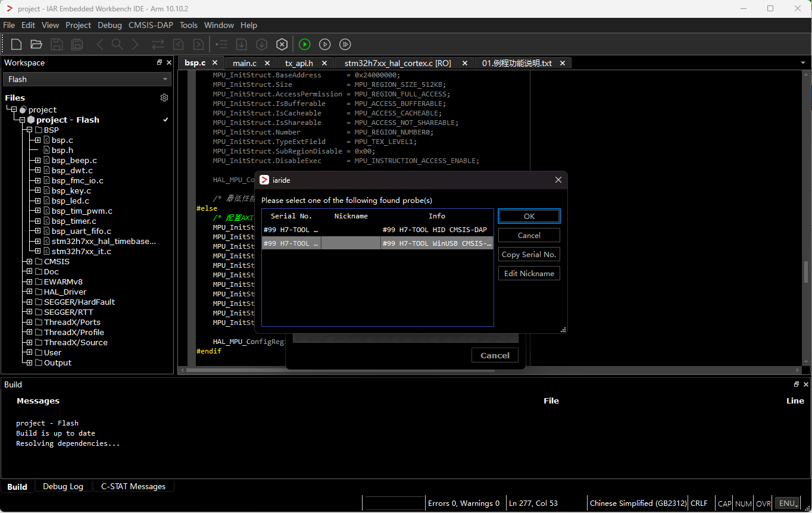Open workspace settings gear icon

pos(164,98)
